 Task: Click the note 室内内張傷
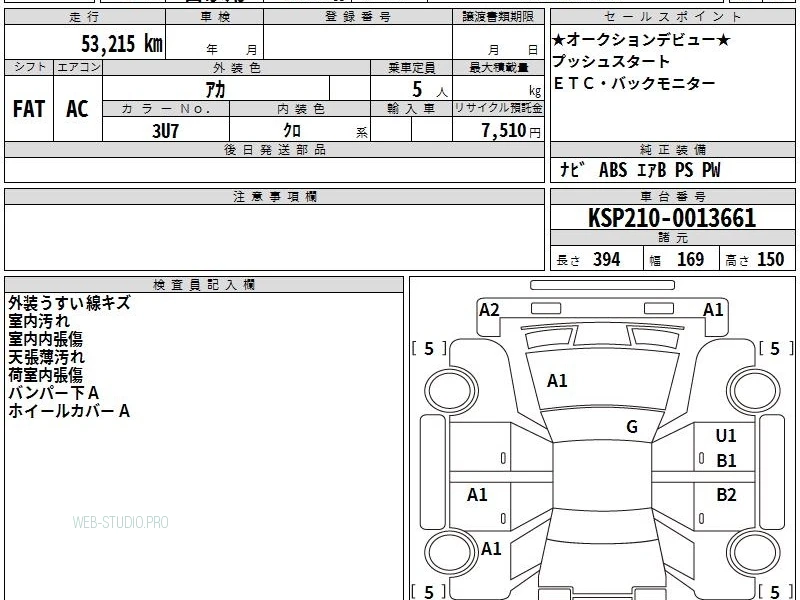[45, 339]
